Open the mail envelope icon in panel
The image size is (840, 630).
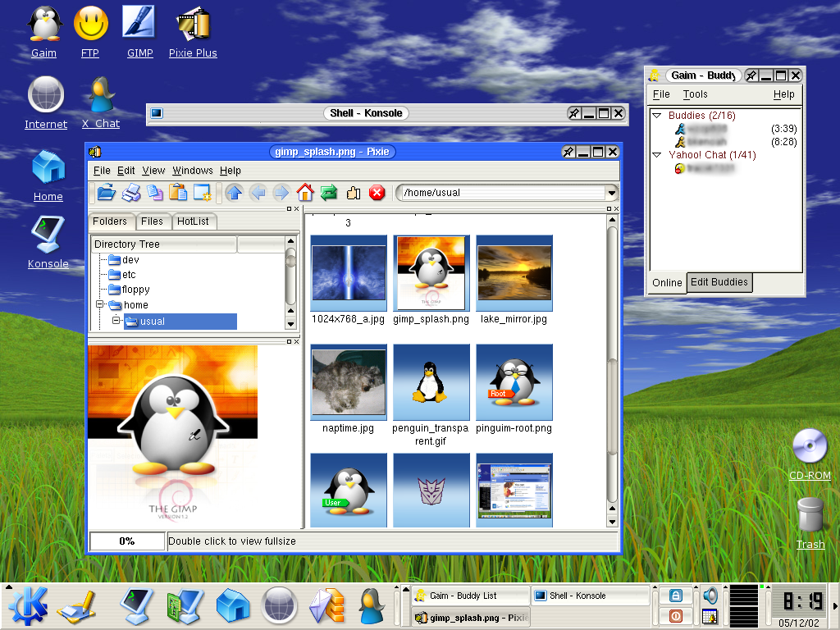pyautogui.click(x=326, y=606)
